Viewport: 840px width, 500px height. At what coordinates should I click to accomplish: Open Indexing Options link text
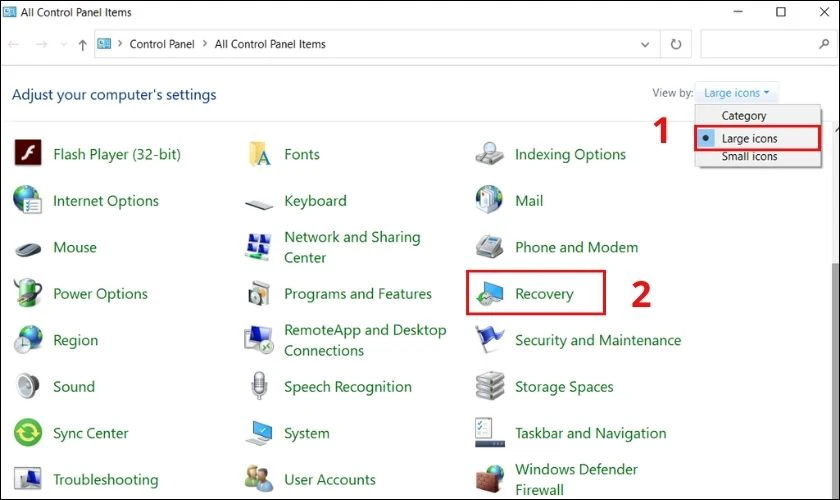(x=570, y=154)
